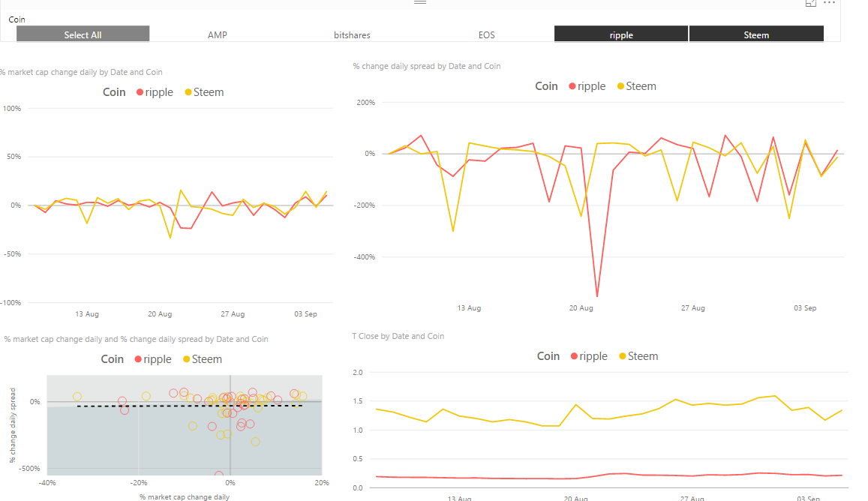Select AMP in the Coin slicer

(x=218, y=34)
